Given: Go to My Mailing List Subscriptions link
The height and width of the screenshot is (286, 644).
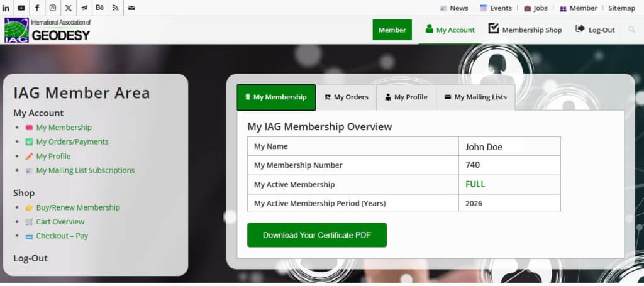Looking at the screenshot, I should 85,170.
